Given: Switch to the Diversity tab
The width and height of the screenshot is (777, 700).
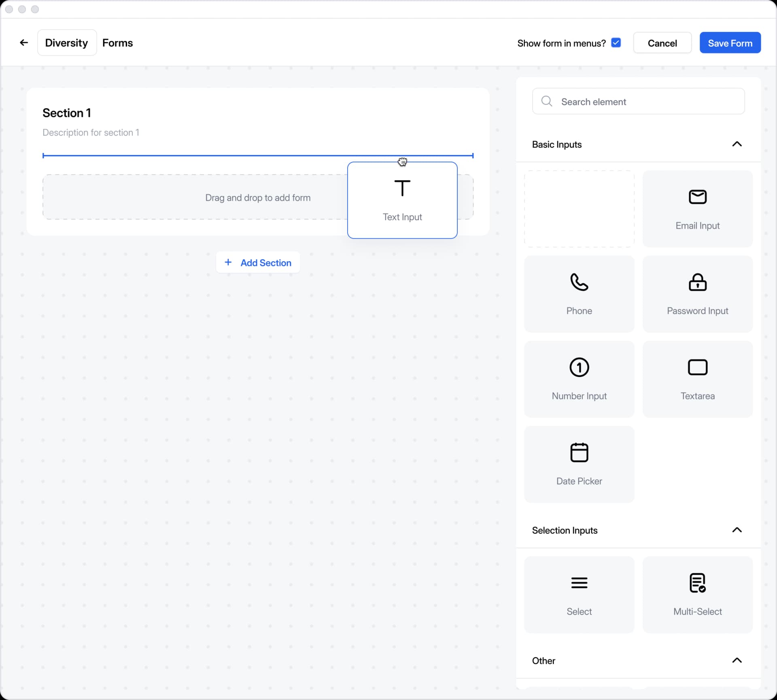Looking at the screenshot, I should click(66, 43).
